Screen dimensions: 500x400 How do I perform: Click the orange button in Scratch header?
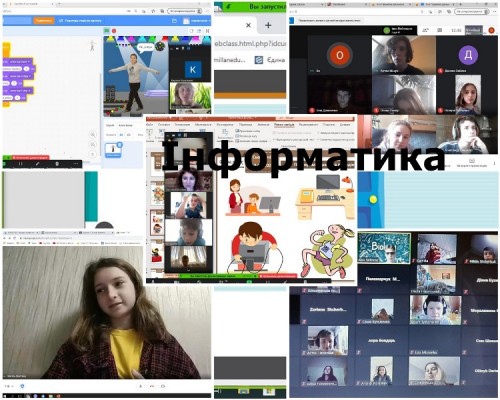44,21
